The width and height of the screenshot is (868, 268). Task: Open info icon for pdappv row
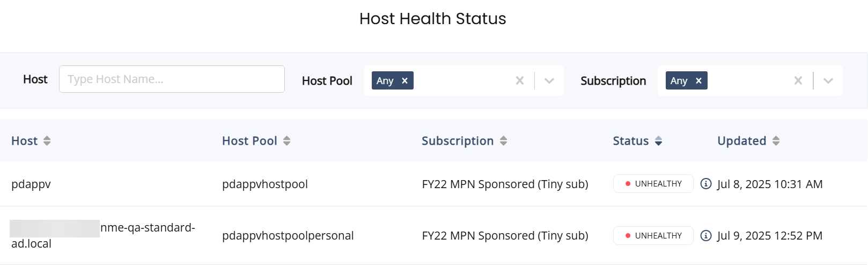pos(706,184)
